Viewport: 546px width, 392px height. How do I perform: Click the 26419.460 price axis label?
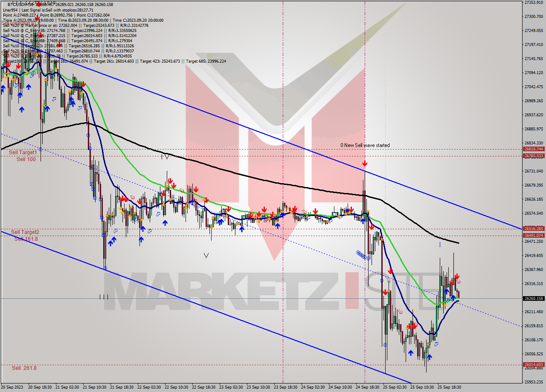pos(534,255)
